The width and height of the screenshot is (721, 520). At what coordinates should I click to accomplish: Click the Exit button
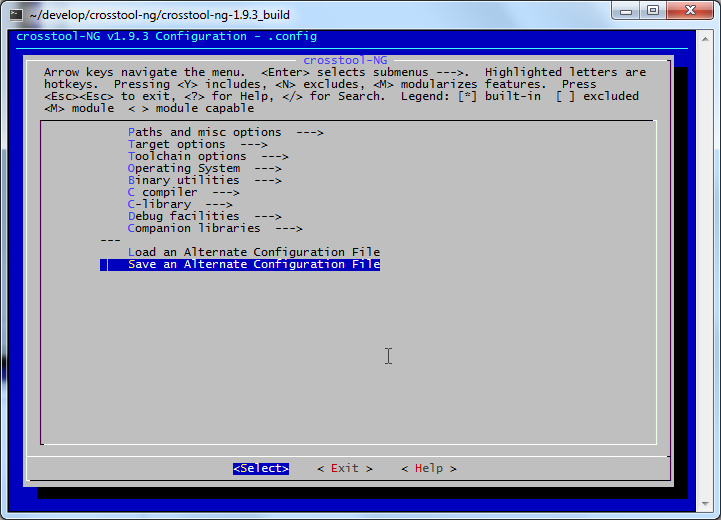point(345,469)
